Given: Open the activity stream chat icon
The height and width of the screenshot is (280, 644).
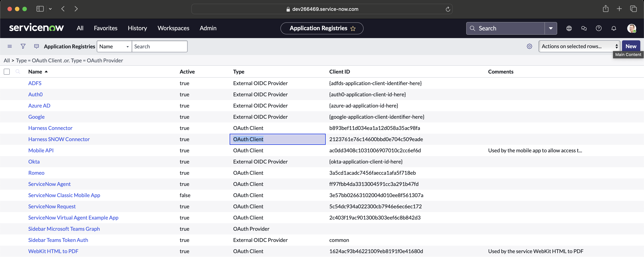Looking at the screenshot, I should tap(37, 46).
